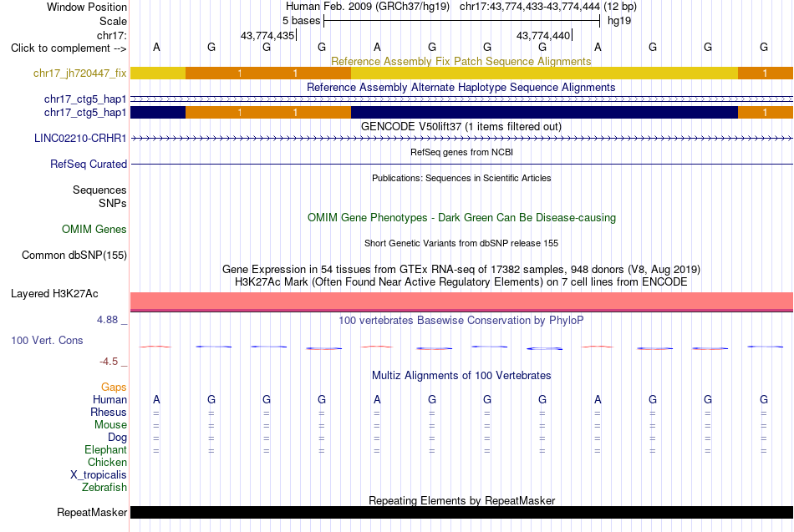Screen dimensions: 794x532
Task: Click the Gaps row label
Action: [x=114, y=388]
